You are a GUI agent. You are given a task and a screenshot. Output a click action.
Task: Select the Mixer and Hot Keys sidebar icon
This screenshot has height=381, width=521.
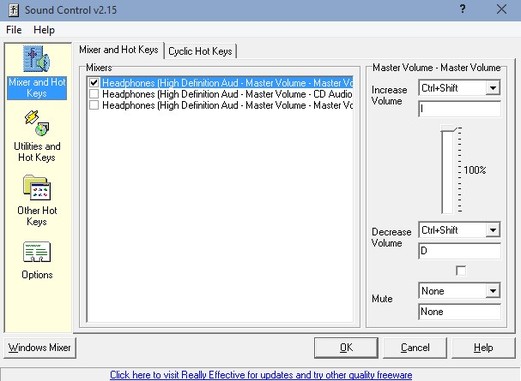tap(37, 59)
